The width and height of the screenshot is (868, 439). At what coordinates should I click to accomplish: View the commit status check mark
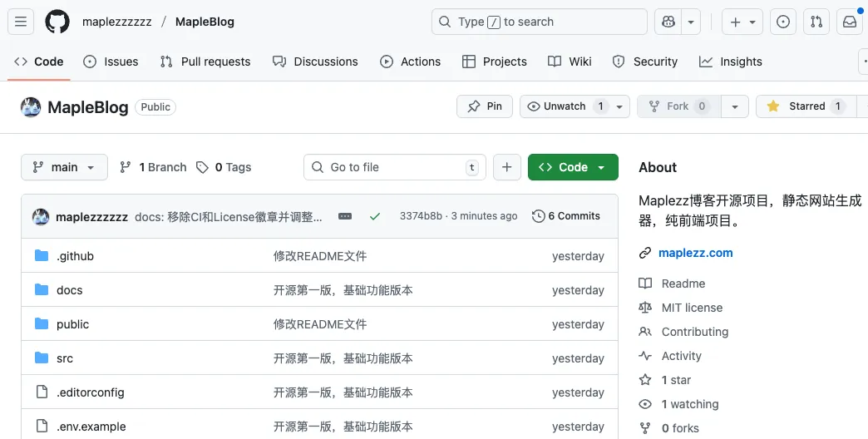pyautogui.click(x=375, y=216)
